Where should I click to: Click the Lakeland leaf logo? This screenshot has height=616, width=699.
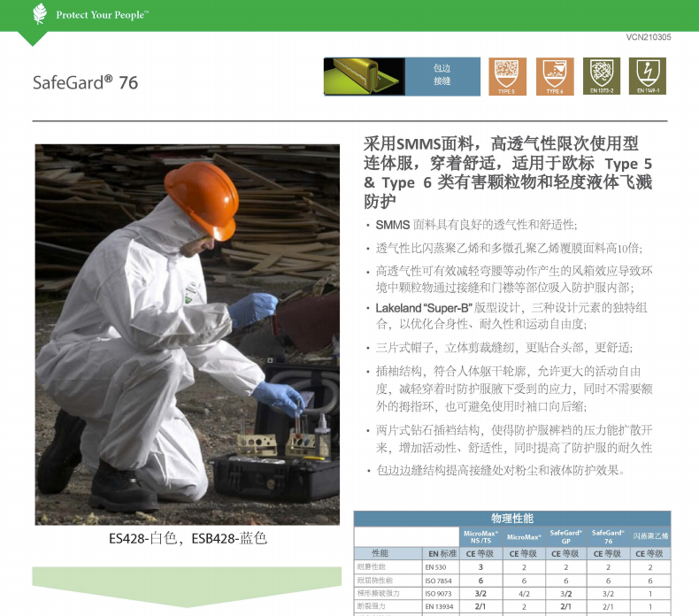click(x=40, y=14)
